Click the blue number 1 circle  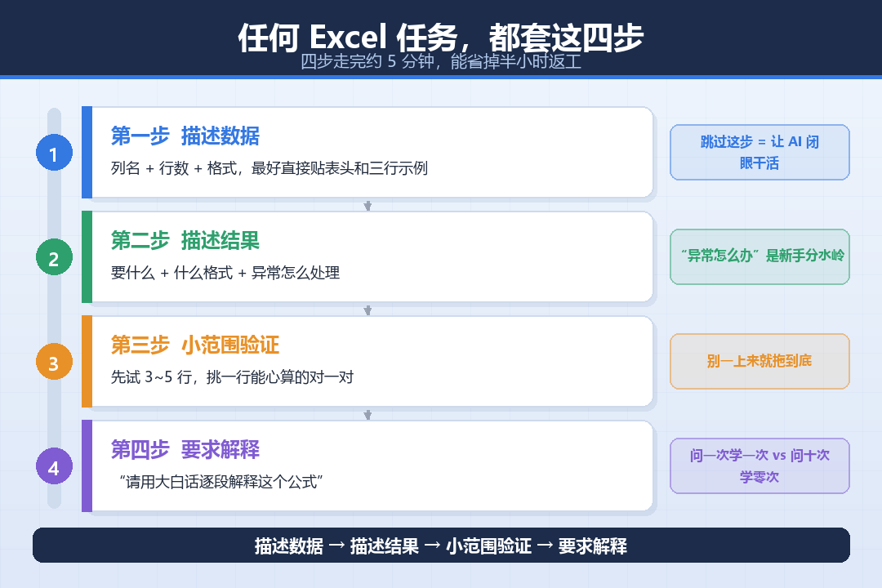pos(54,153)
